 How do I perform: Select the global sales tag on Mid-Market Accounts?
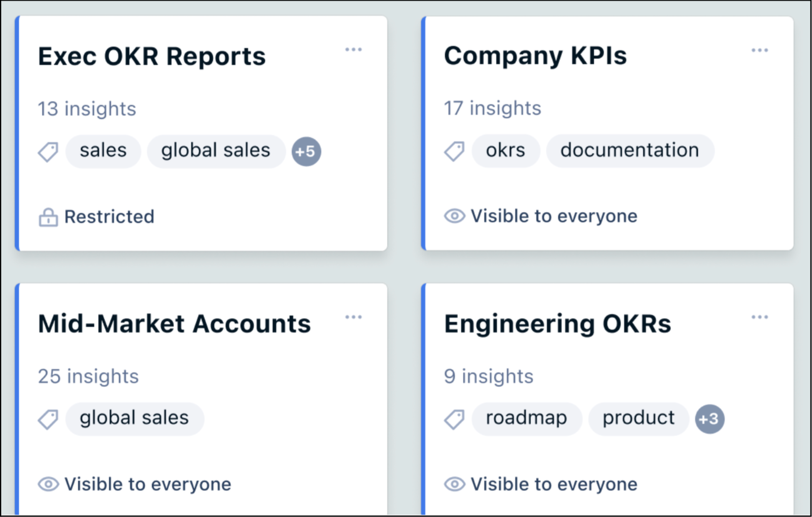point(134,418)
